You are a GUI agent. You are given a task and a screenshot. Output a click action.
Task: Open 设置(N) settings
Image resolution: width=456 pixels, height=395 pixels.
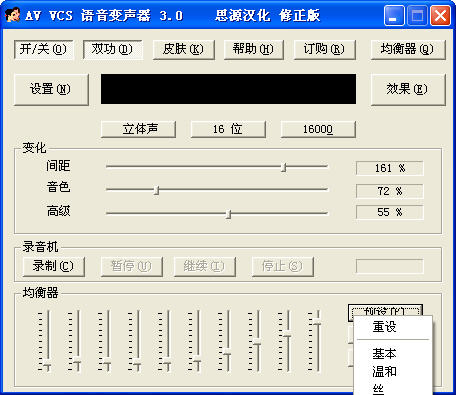pos(51,89)
